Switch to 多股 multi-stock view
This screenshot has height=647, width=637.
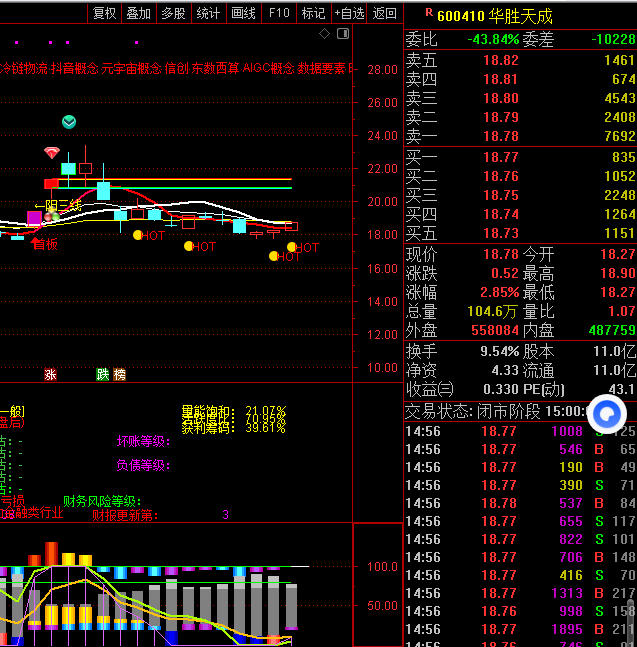coord(173,13)
